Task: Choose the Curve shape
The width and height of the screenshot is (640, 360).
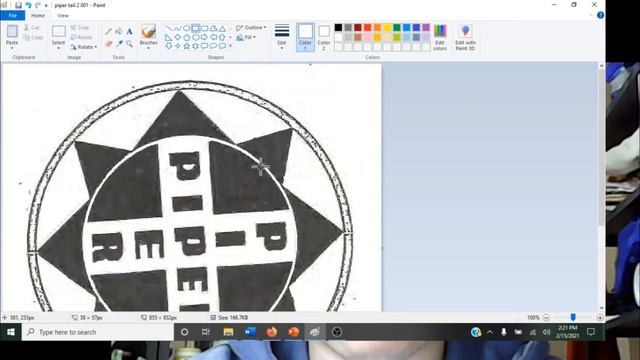Action: [x=178, y=29]
